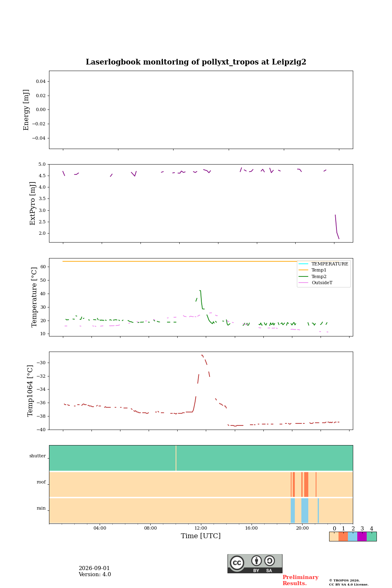Click the 'shutter' row label
The image size is (392, 588).
(38, 456)
